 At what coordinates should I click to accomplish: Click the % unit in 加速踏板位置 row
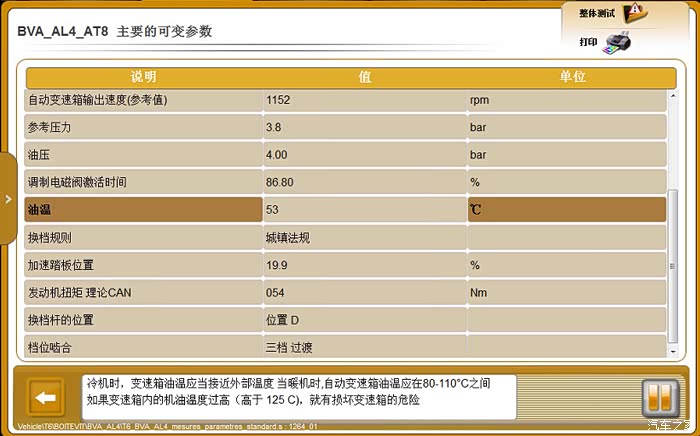[x=475, y=266]
